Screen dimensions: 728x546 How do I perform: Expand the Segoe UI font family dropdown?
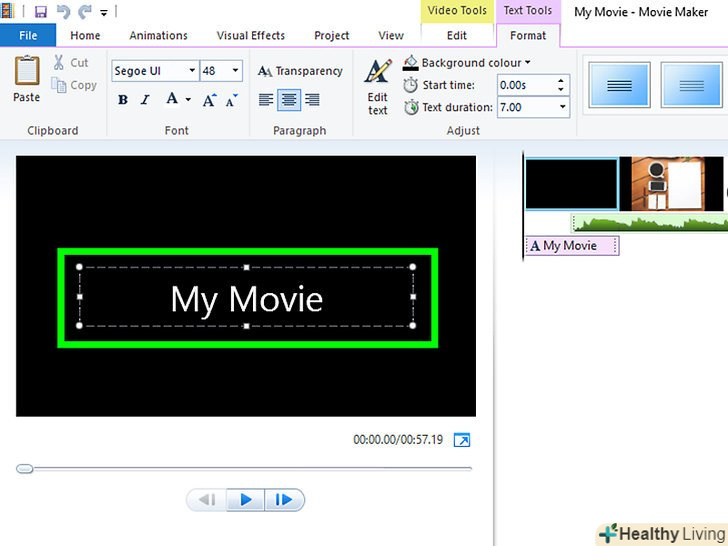click(x=190, y=71)
